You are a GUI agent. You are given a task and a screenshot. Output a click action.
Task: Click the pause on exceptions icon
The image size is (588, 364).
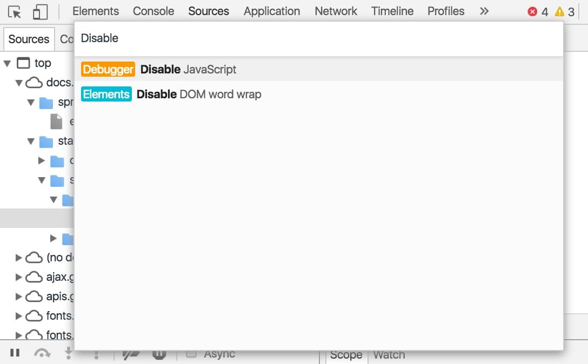158,354
